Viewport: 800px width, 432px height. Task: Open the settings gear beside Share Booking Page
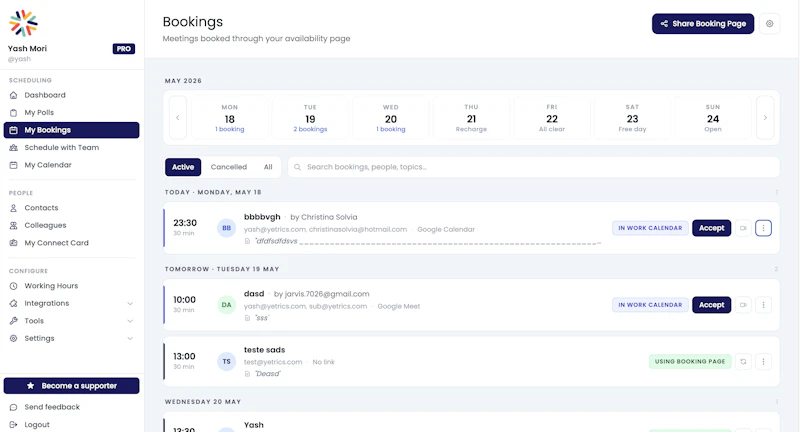point(769,23)
